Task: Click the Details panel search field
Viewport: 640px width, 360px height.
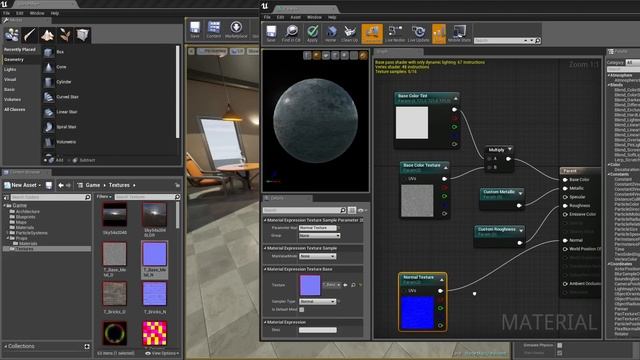Action: pos(304,210)
